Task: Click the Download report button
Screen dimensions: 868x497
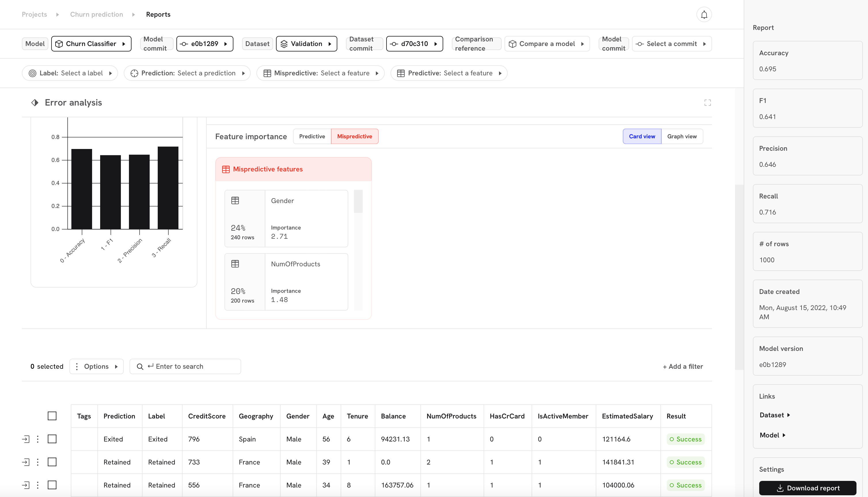Action: point(807,488)
